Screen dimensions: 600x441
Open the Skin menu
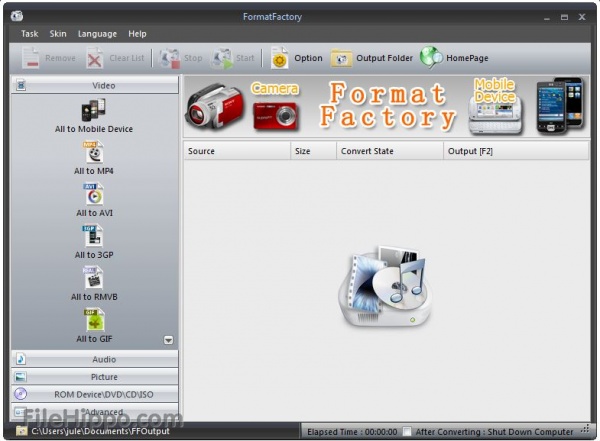pyautogui.click(x=58, y=34)
